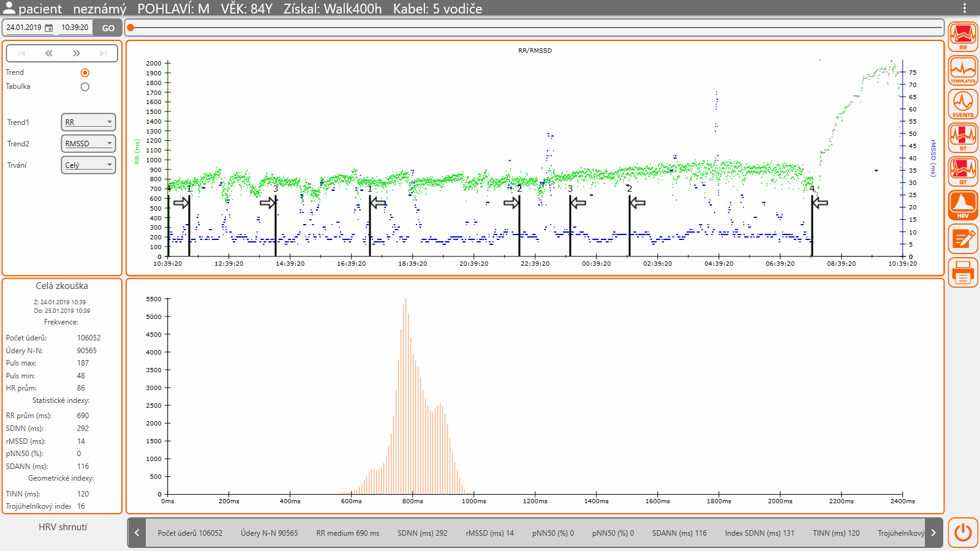Click the power exit button
This screenshot has width=980, height=551.
pos(963,532)
